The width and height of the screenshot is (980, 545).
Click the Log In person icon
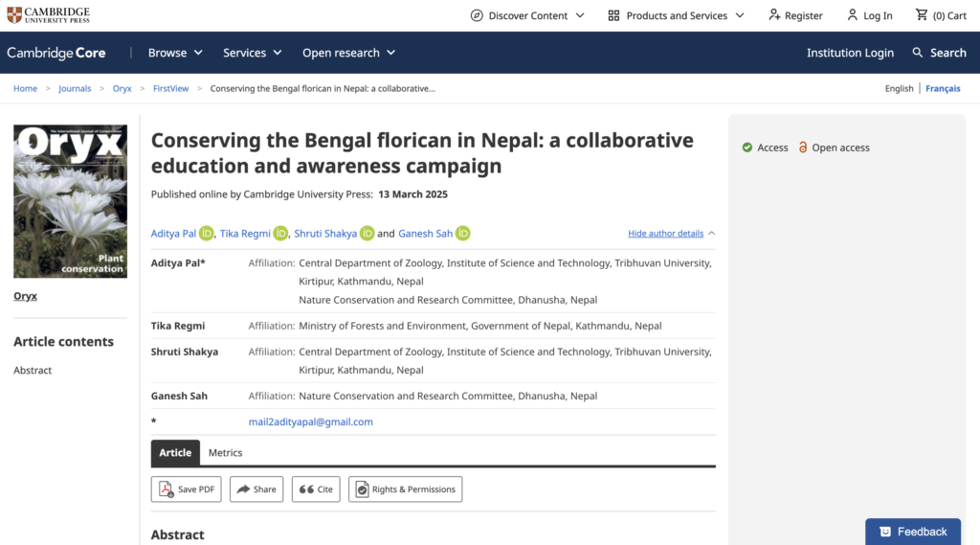(x=853, y=15)
